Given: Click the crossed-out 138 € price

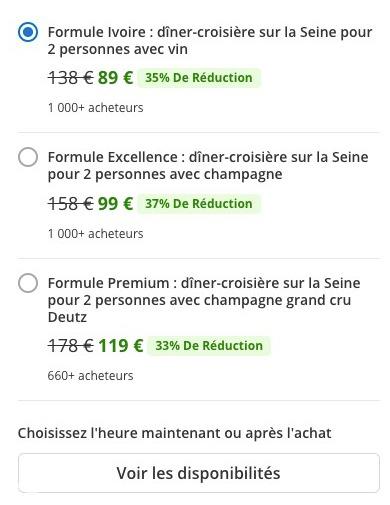Looking at the screenshot, I should 71,78.
